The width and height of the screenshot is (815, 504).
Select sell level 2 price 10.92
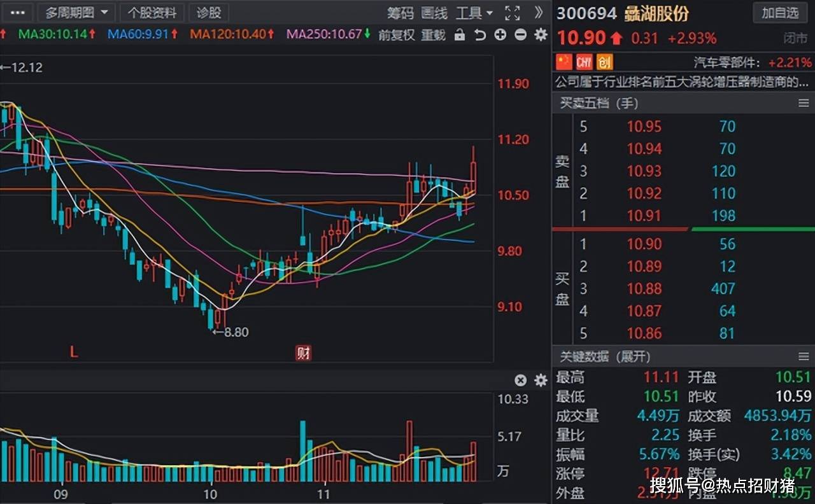[x=644, y=193]
